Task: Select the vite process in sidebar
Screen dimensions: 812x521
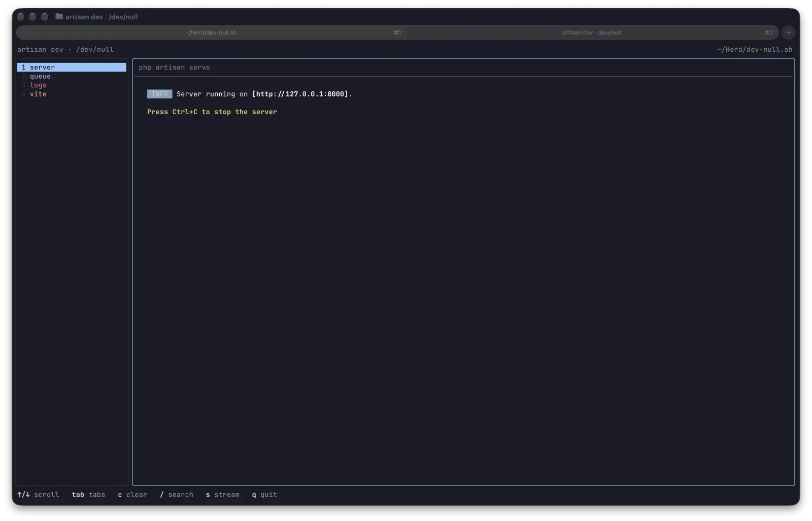Action: point(72,94)
